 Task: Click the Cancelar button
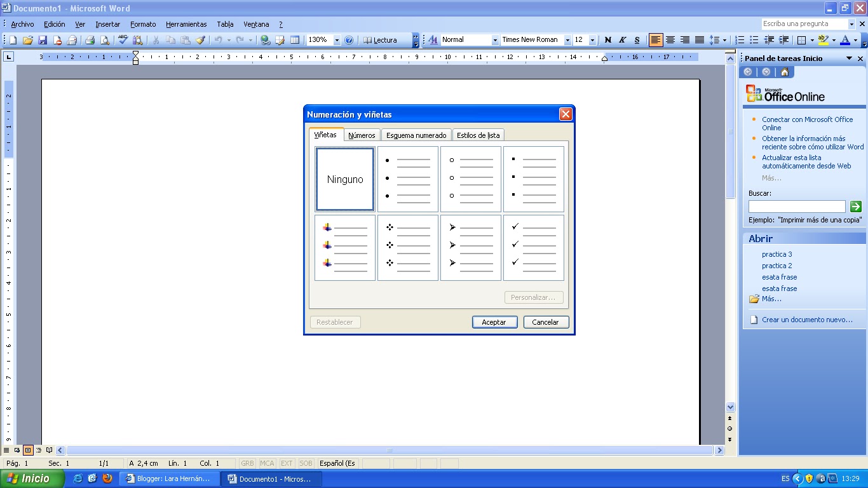[546, 322]
